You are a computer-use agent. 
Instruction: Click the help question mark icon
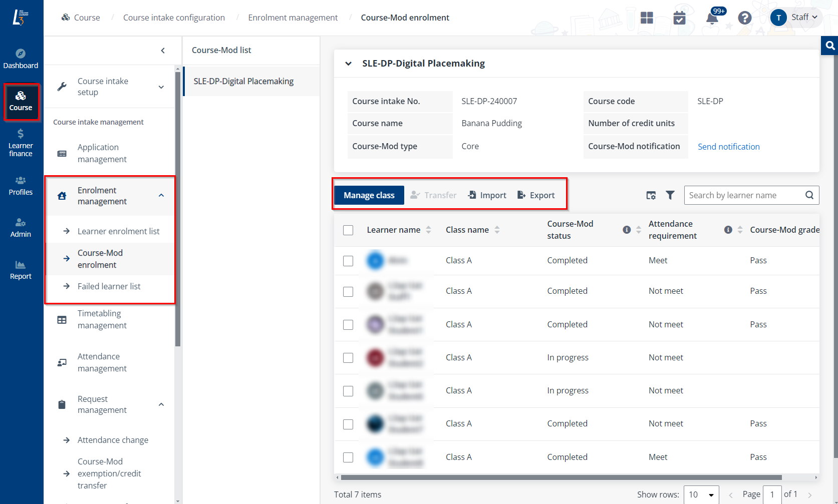coord(744,18)
